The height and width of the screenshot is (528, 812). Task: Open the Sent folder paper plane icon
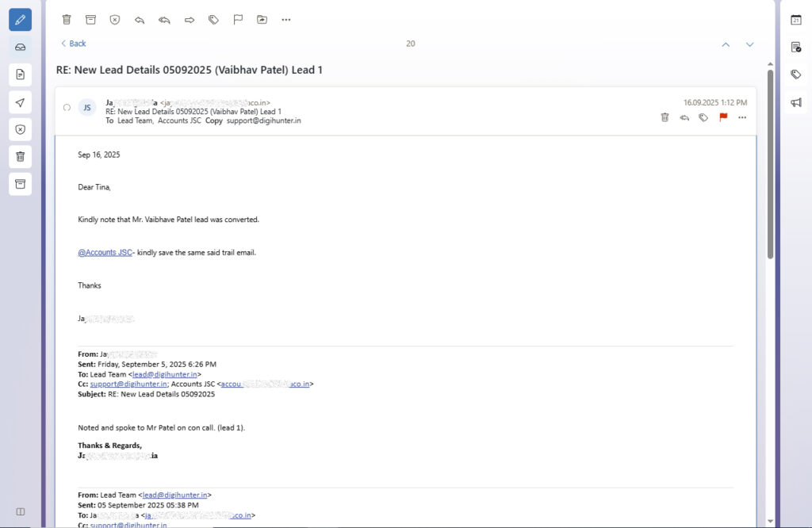(21, 102)
